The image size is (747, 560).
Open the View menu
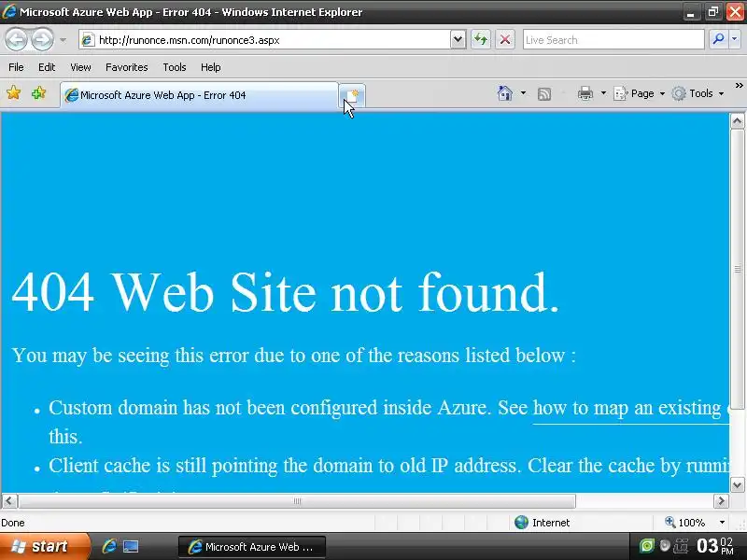coord(80,67)
